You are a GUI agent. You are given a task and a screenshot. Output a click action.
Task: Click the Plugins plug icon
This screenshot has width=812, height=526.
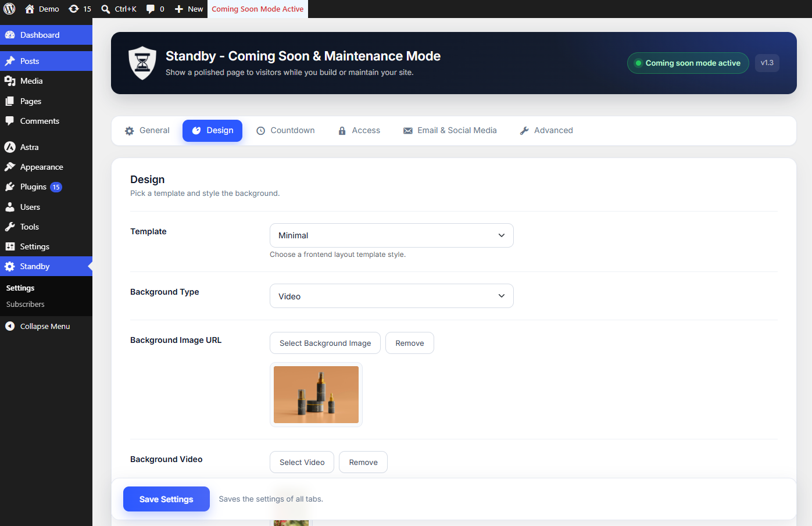[x=10, y=187]
